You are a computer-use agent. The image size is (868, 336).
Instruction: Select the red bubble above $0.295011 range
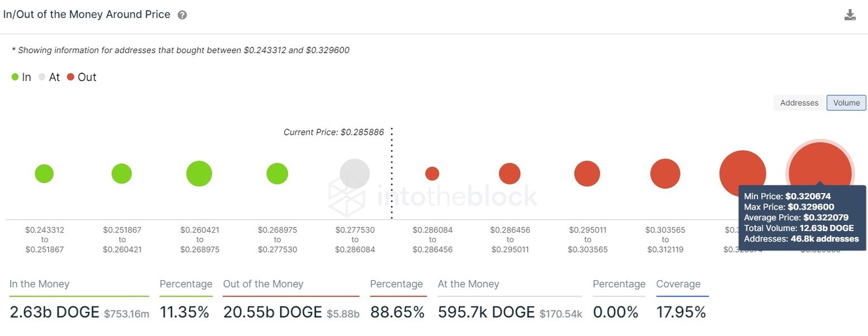coord(587,173)
